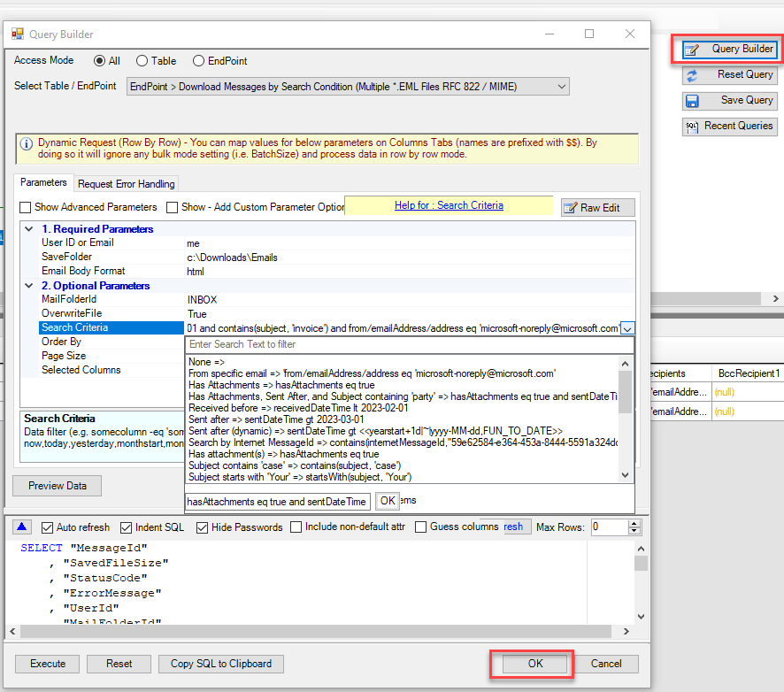Image resolution: width=784 pixels, height=692 pixels.
Task: Choose 'Has Attachments => hasAttachments eq true' example
Action: pyautogui.click(x=281, y=385)
